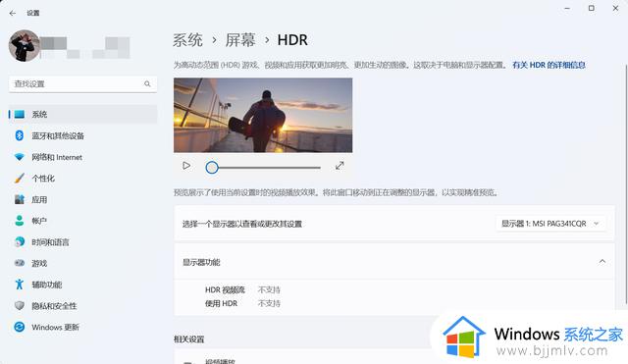Image resolution: width=628 pixels, height=364 pixels.
Task: Open 有关 HDR 的详细信息 link
Action: click(549, 65)
